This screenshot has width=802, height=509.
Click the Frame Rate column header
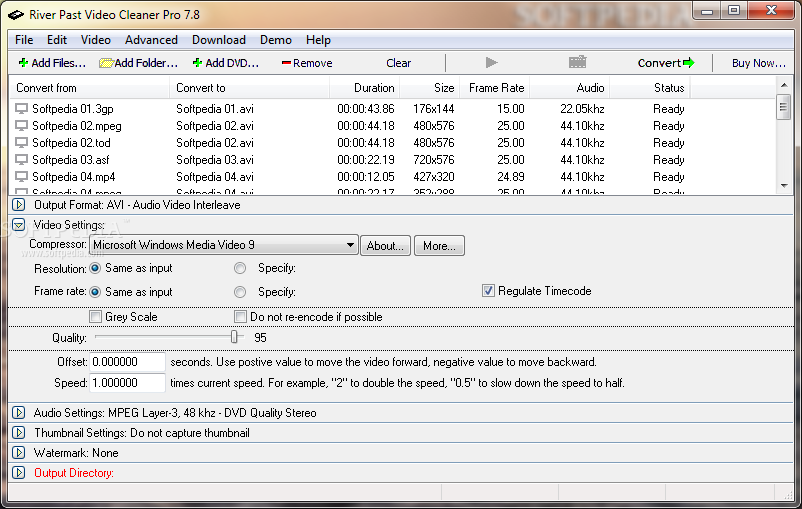495,88
